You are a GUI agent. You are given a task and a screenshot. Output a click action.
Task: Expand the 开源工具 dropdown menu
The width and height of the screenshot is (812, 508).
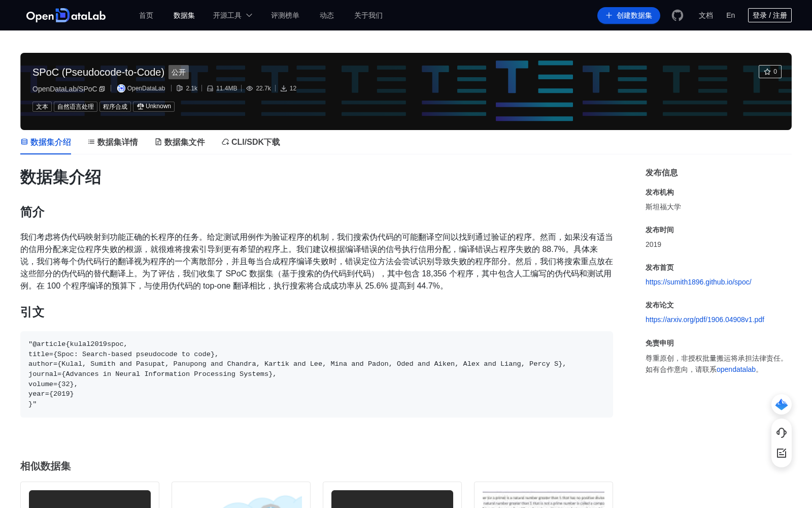[232, 15]
